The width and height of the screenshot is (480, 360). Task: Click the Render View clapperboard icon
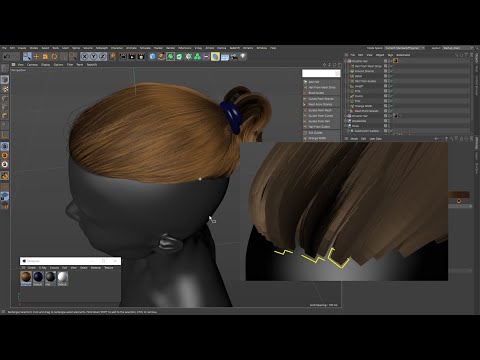(123, 57)
